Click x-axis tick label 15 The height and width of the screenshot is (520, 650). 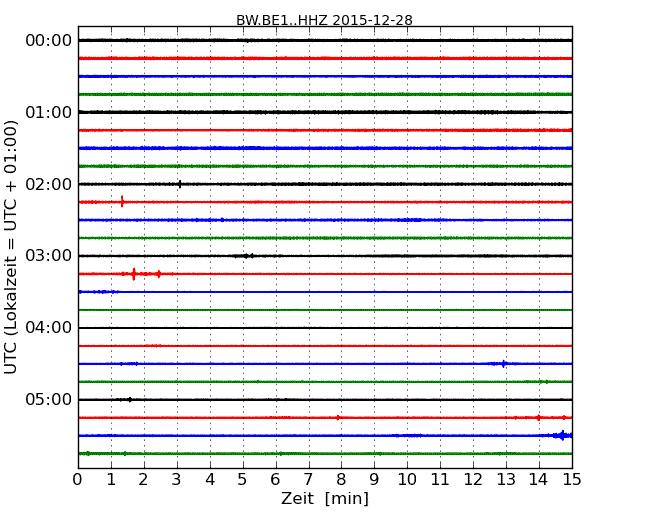coord(572,480)
